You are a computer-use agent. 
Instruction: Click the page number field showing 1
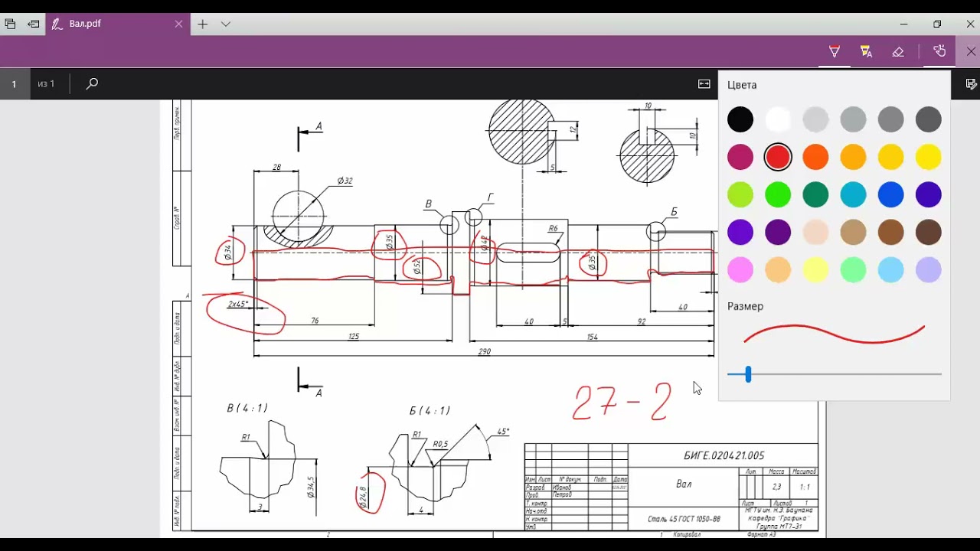pos(14,84)
